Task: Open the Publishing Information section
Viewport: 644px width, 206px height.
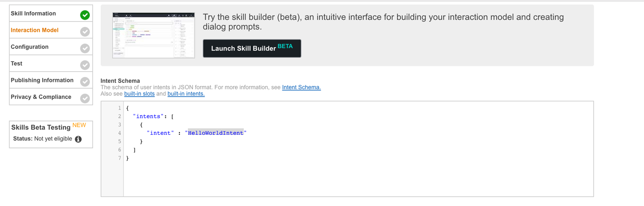Action: click(x=42, y=80)
